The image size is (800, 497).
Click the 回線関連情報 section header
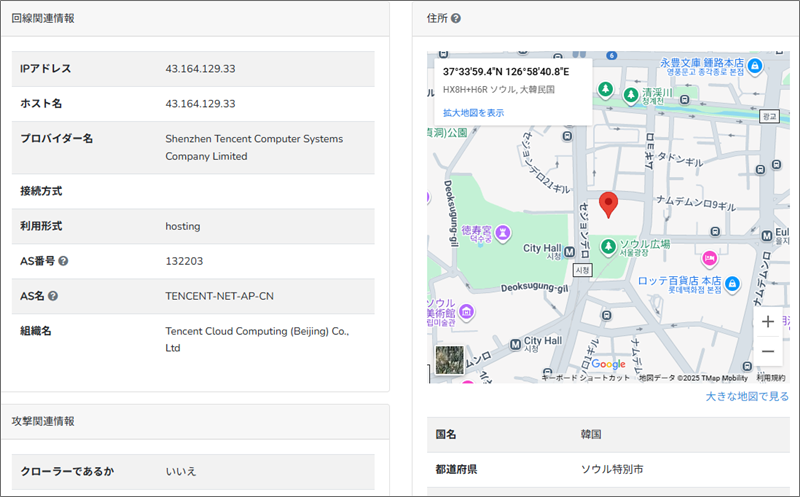coord(43,18)
